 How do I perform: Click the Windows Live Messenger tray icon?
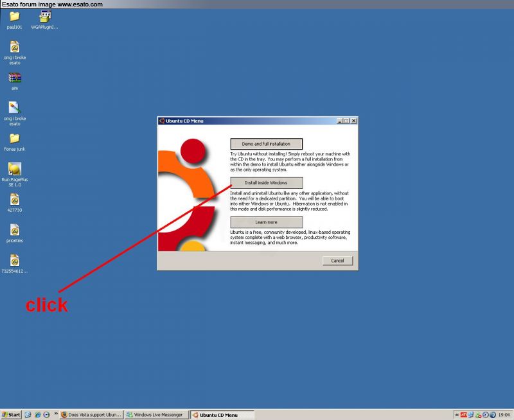pyautogui.click(x=478, y=415)
